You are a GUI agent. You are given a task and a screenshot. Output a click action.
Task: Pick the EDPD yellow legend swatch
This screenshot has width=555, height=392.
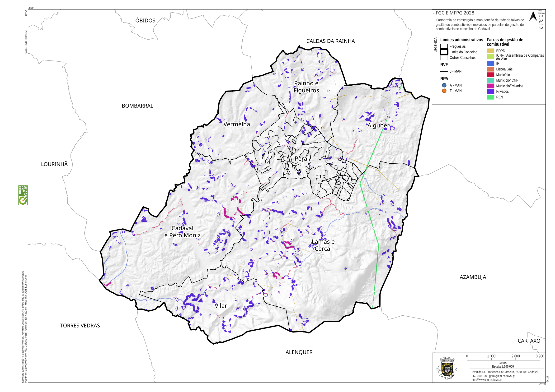tap(490, 51)
